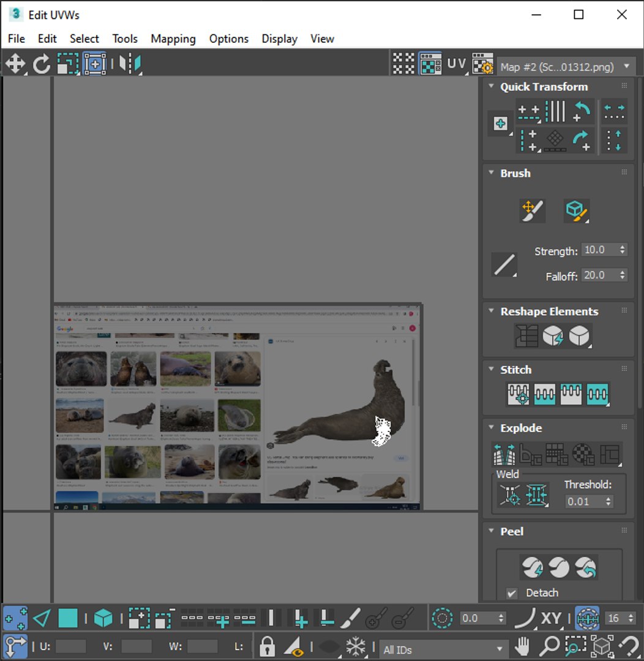Select the Move tool in the top toolbar

[15, 64]
